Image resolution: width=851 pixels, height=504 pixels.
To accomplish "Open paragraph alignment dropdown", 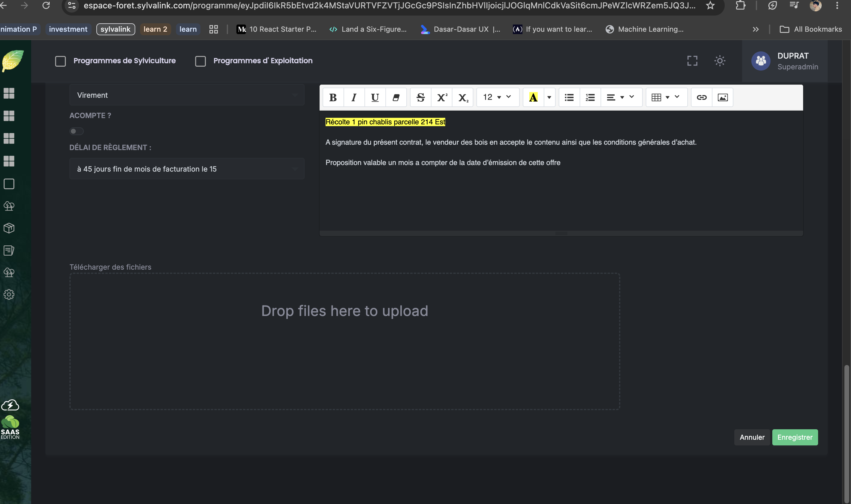I will 621,97.
